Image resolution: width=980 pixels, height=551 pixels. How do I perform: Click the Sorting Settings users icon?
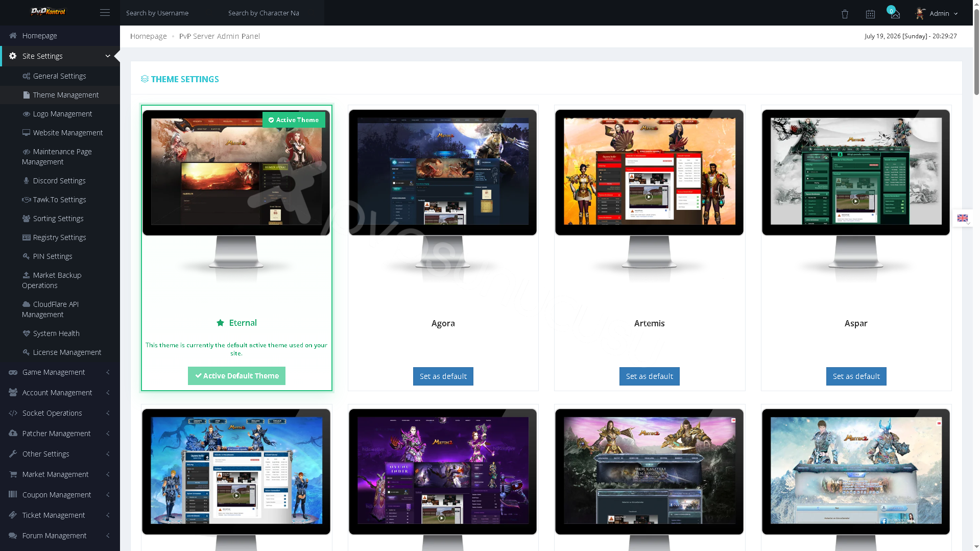coord(26,219)
